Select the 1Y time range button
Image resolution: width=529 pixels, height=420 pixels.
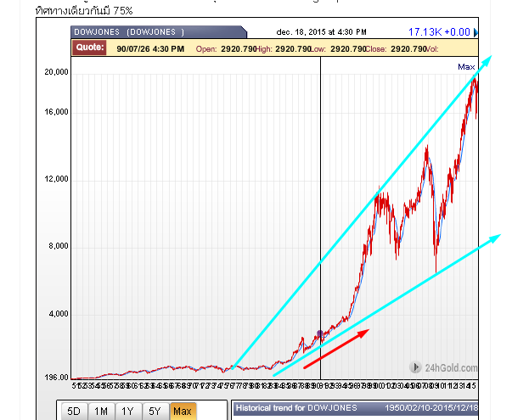tap(128, 412)
